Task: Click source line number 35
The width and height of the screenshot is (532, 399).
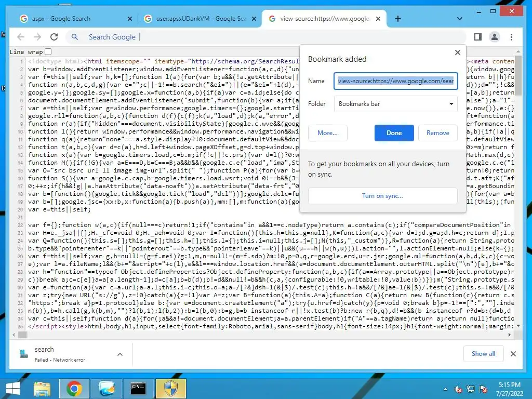Action: click(20, 327)
